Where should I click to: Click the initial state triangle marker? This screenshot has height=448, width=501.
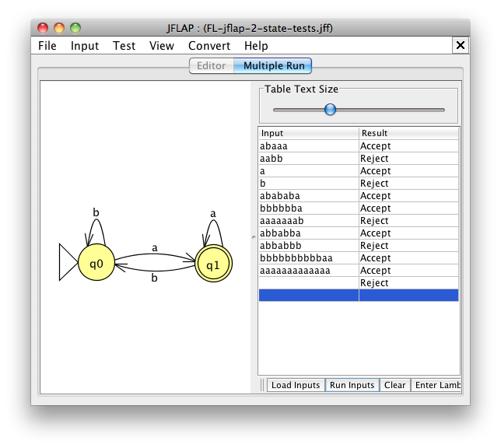click(68, 262)
